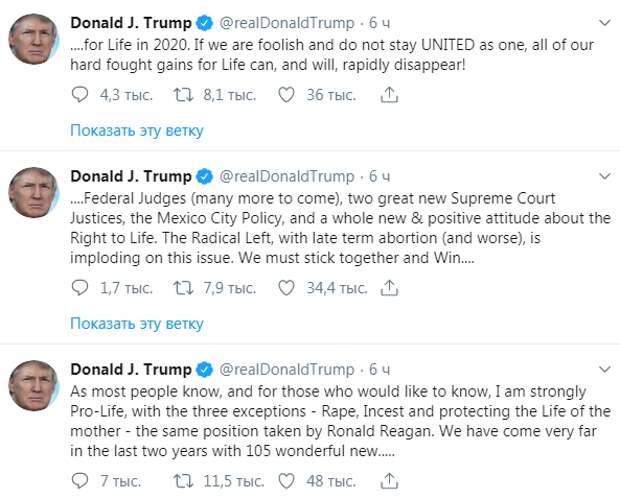620x499 pixels.
Task: Retweet the tweet with 11,5 тыс. retweets
Action: (183, 481)
